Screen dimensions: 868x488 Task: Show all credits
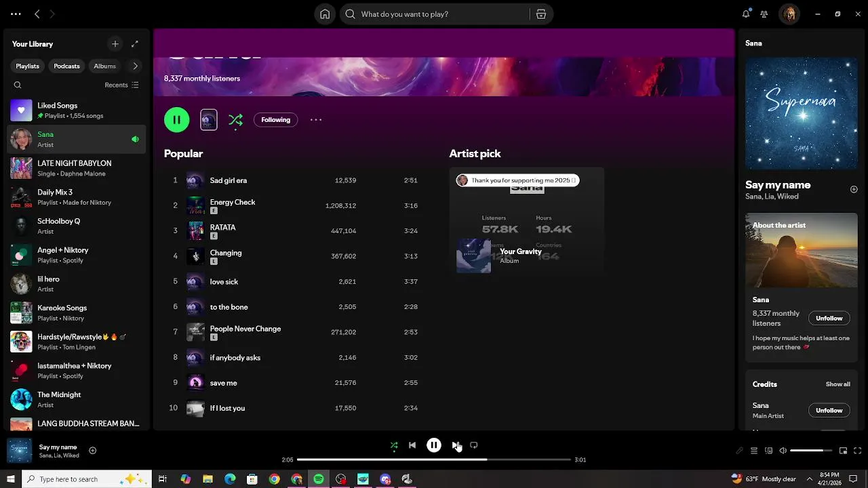click(x=837, y=384)
